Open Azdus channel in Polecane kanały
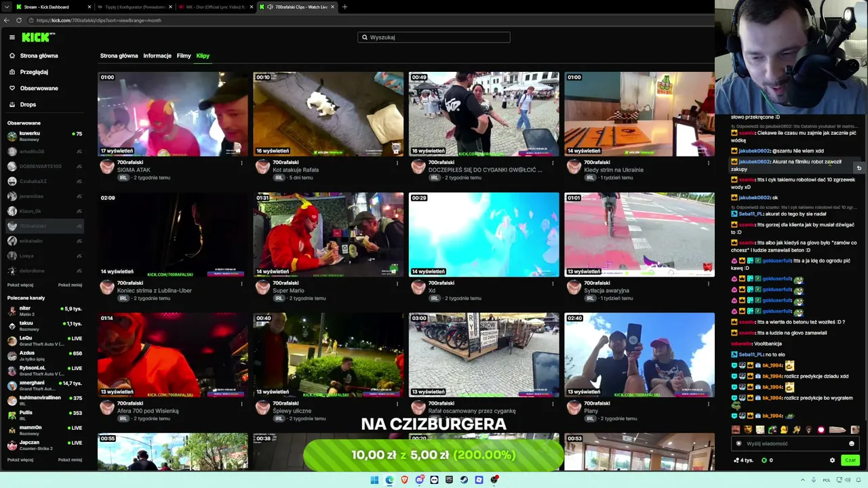Screen dimensions: 868x488 [45, 356]
